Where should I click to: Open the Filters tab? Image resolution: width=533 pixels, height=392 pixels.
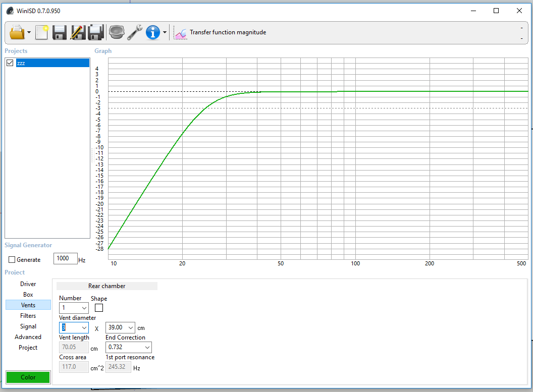pos(28,316)
